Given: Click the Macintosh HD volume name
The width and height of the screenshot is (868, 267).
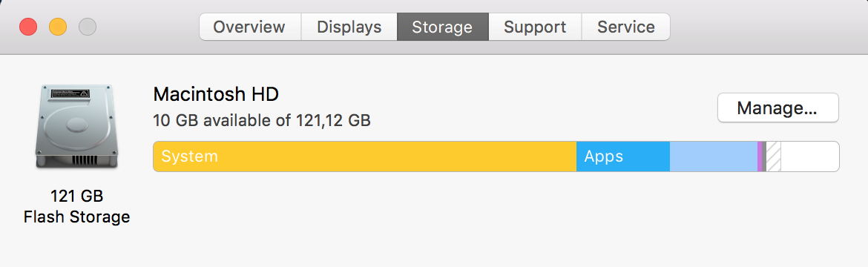Looking at the screenshot, I should pos(216,95).
